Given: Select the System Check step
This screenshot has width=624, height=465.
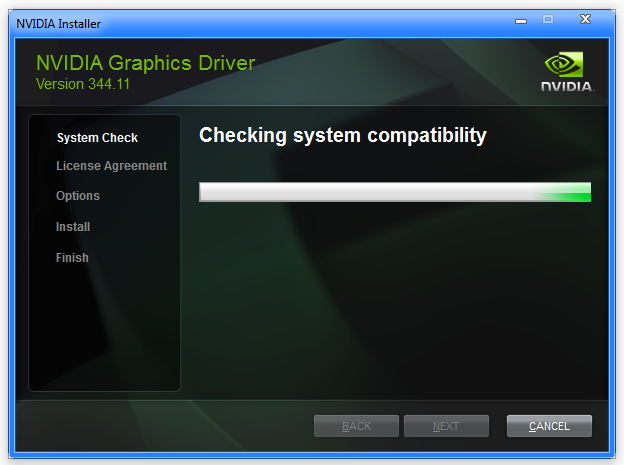Looking at the screenshot, I should (x=97, y=138).
